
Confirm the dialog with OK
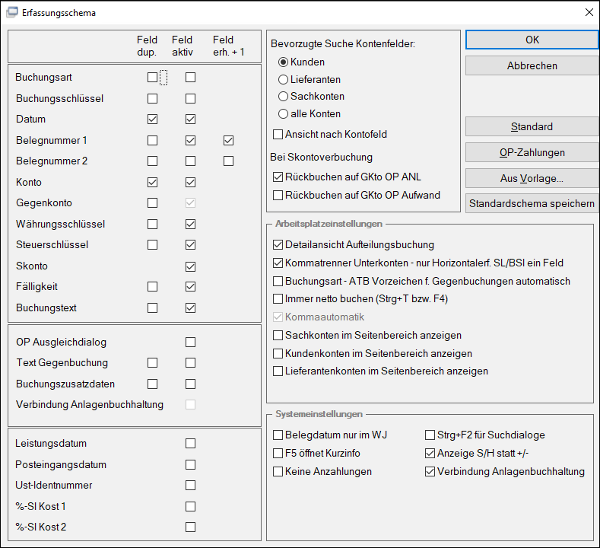coord(532,40)
